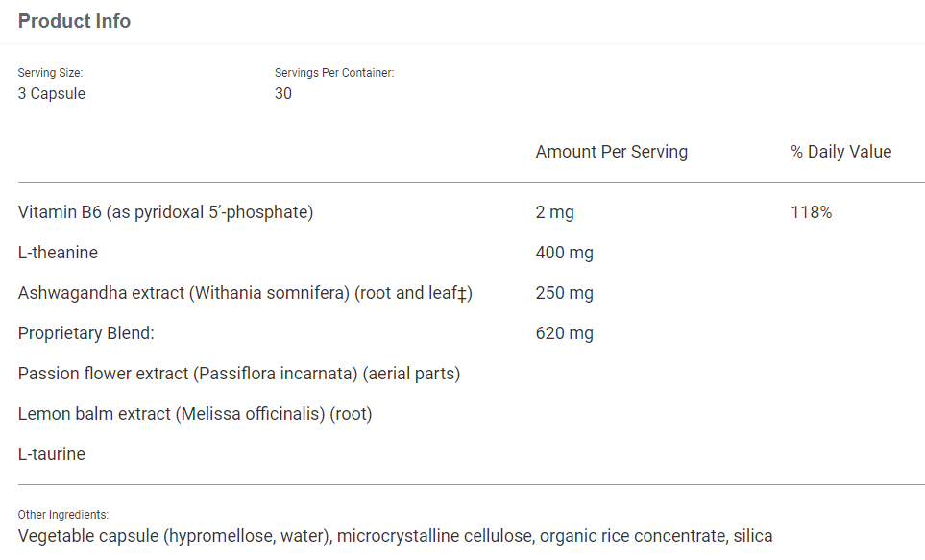
Task: Click the 250 mg amount
Action: tap(564, 293)
